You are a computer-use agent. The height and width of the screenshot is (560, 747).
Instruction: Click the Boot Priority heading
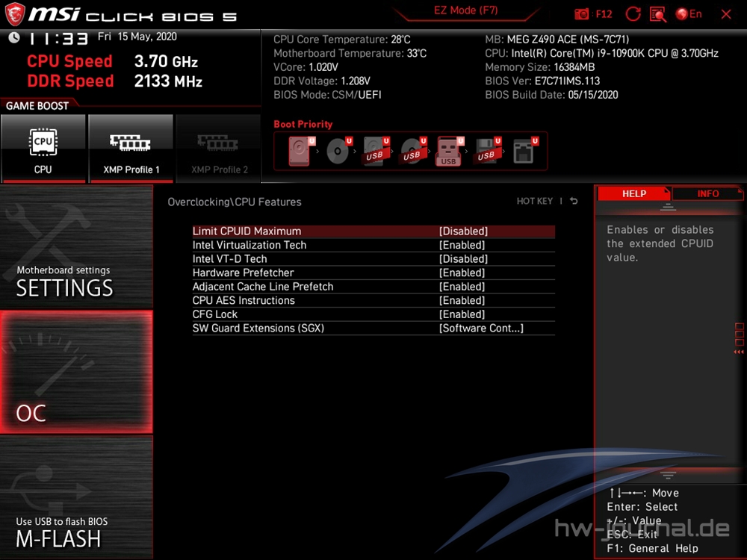303,124
